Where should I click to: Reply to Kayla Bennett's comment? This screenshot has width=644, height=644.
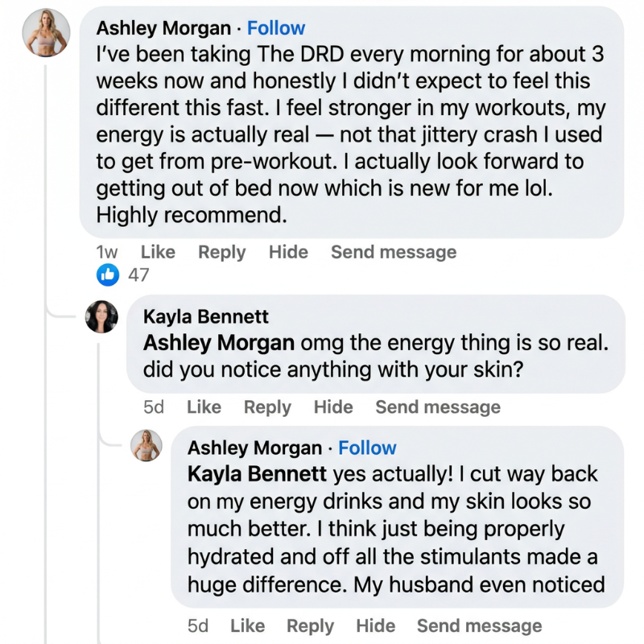pos(267,407)
